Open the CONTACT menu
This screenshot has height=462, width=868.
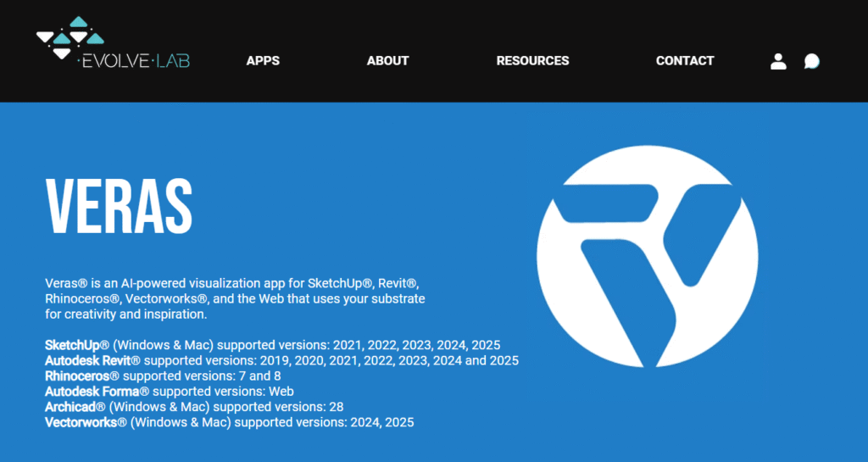coord(685,61)
